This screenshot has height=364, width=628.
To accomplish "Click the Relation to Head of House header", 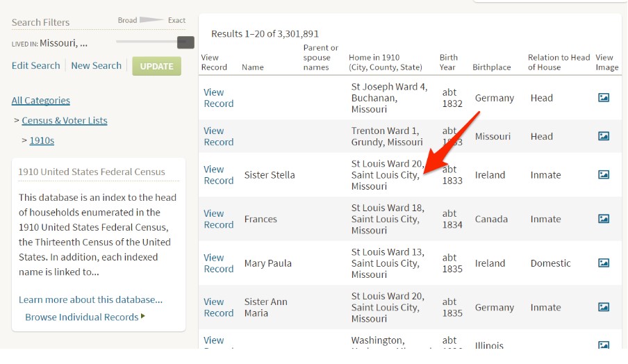I will coord(559,62).
